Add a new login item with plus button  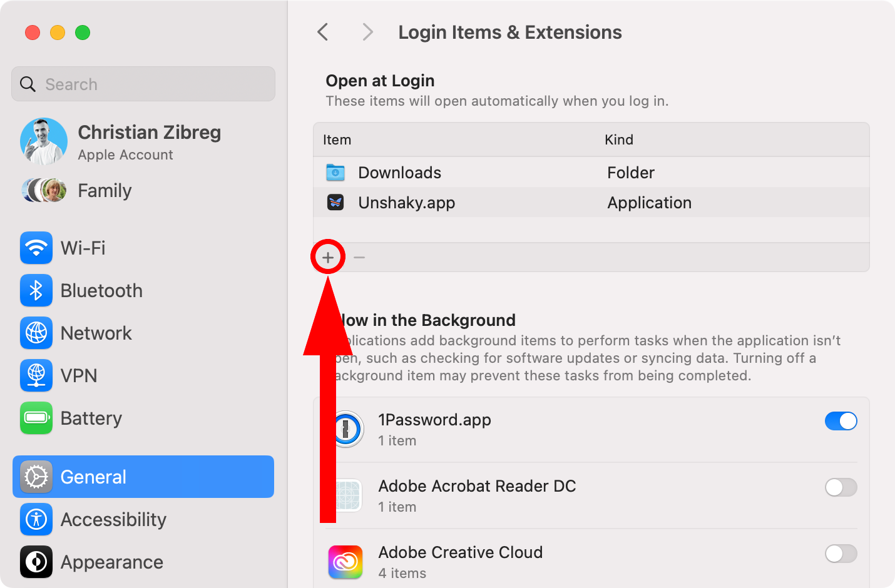[327, 256]
